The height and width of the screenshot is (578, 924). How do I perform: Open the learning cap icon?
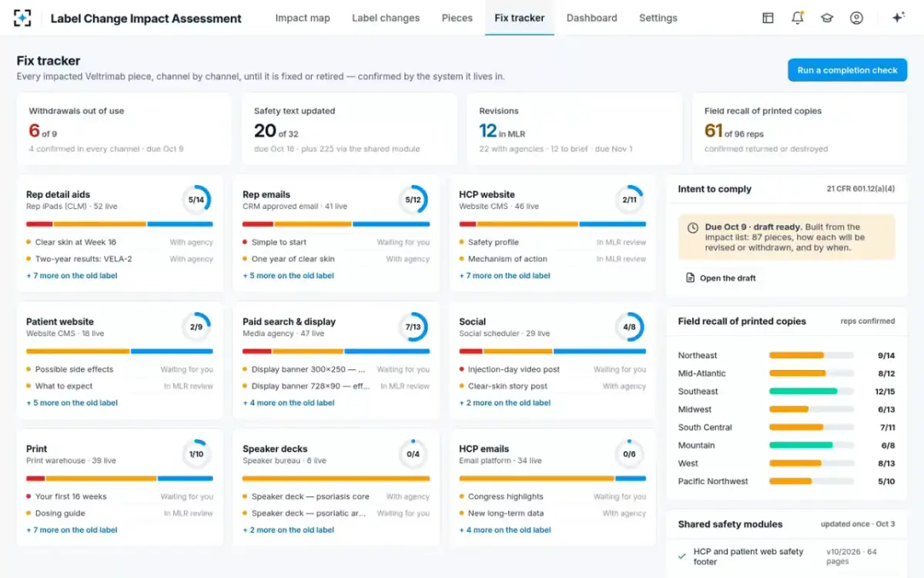(x=827, y=18)
